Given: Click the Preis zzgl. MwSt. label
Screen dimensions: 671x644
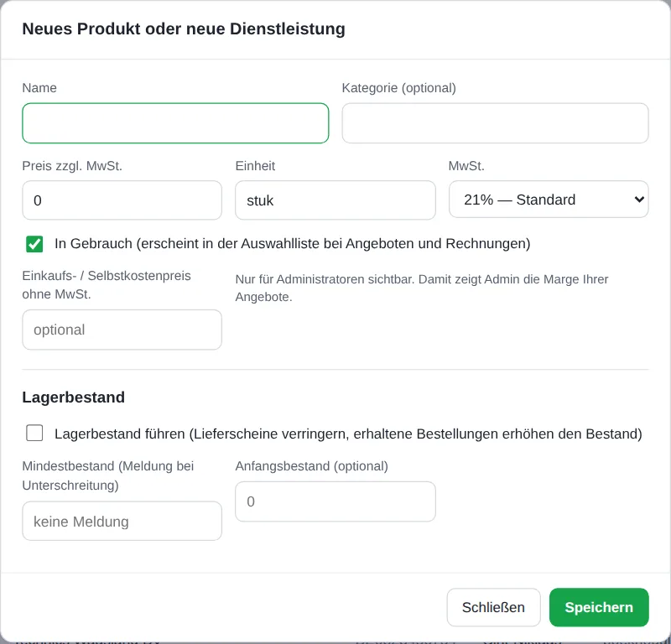Looking at the screenshot, I should (72, 166).
